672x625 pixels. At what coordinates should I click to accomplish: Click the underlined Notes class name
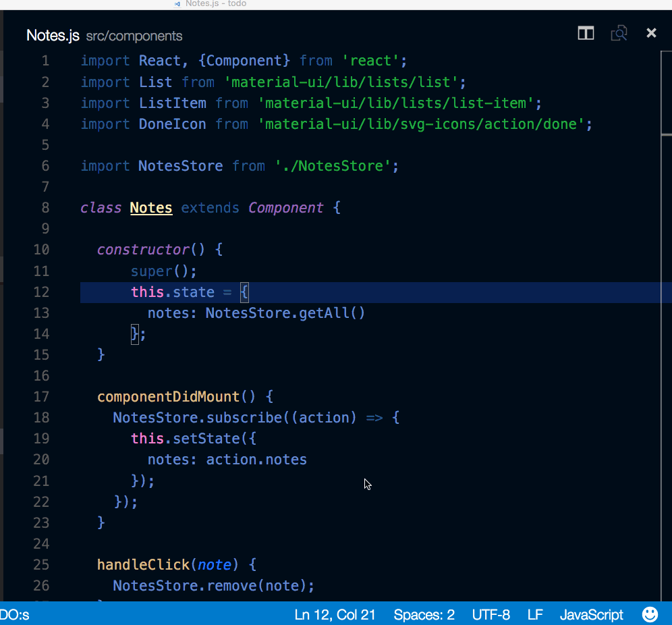click(150, 207)
